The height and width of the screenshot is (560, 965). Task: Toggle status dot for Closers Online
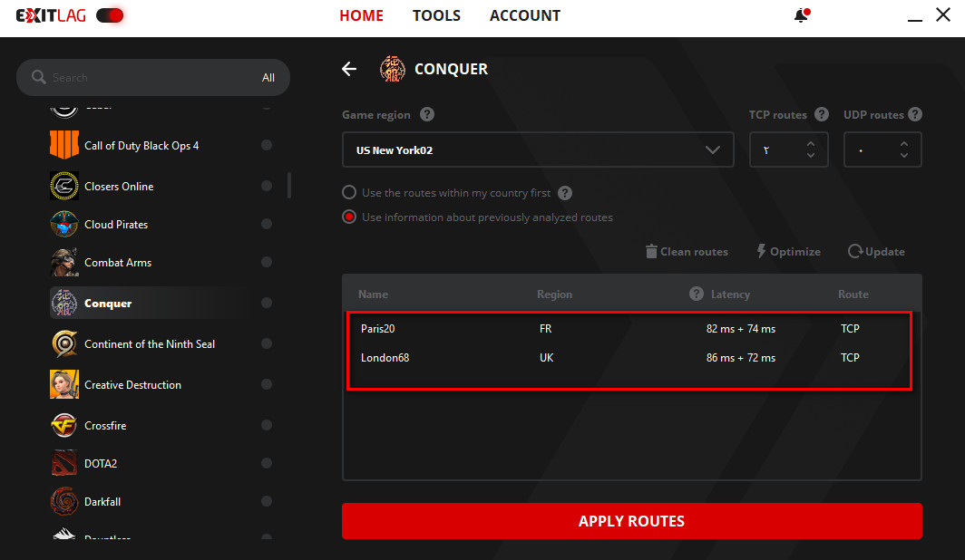tap(267, 186)
